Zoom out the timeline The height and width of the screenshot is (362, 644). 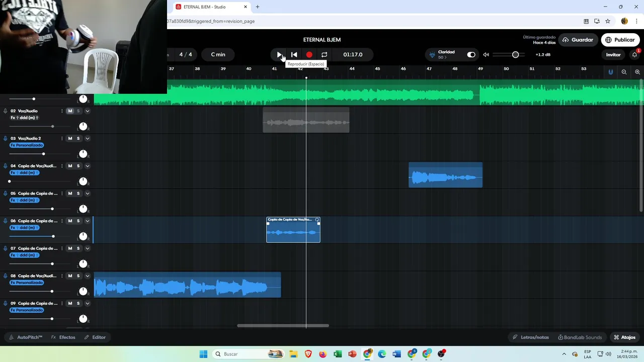tap(624, 72)
